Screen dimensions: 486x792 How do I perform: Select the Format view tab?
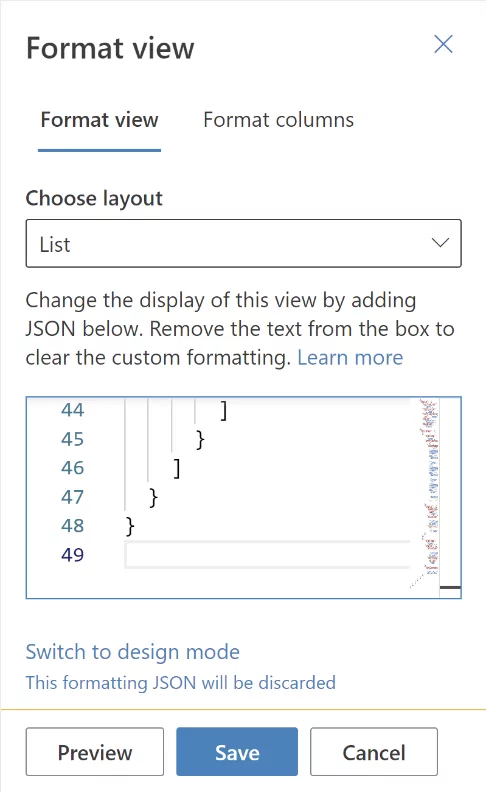click(100, 120)
